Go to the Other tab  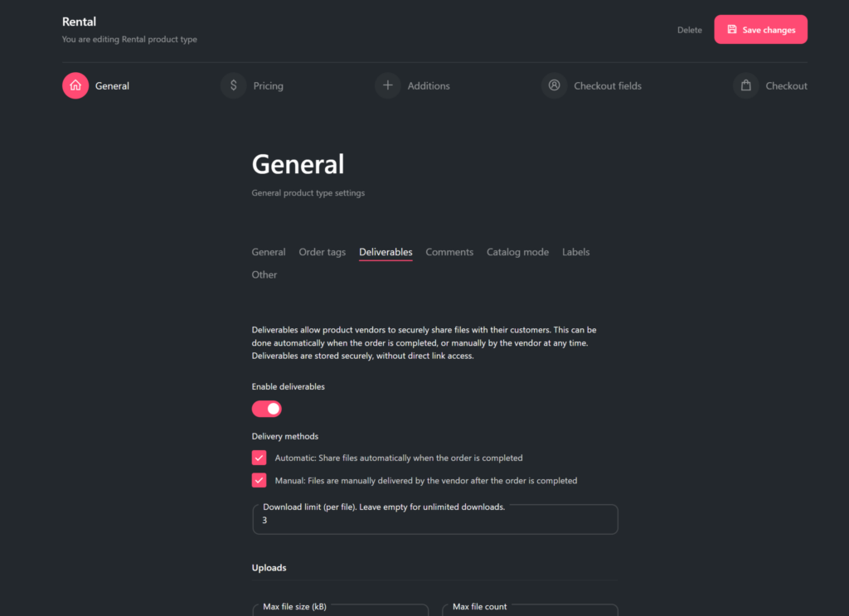[x=264, y=274]
